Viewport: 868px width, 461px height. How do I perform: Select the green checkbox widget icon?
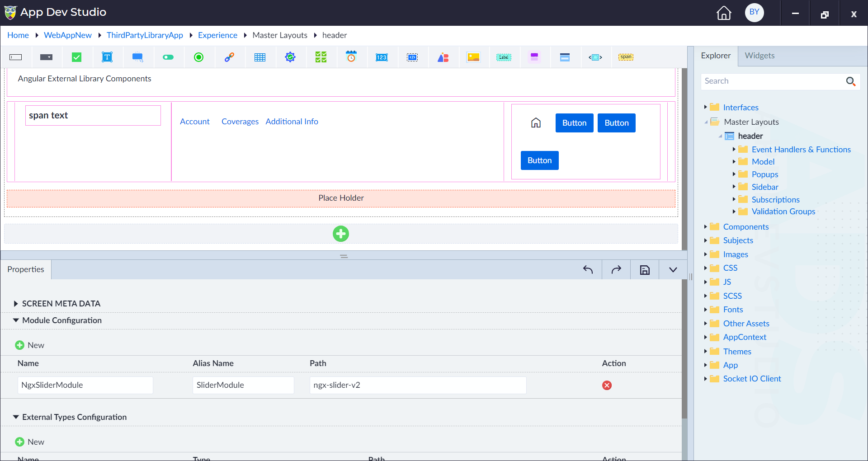click(x=77, y=57)
